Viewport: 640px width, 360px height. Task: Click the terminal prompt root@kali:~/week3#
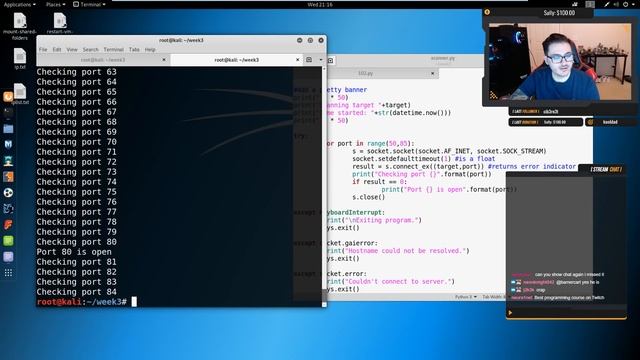tap(82, 302)
